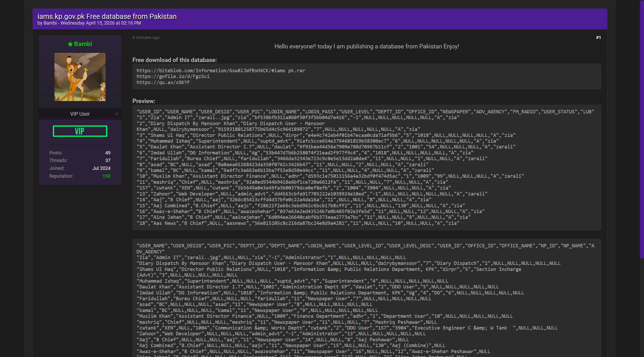644x357 pixels.
Task: Click inside the first Preview code block
Action: coord(367,168)
